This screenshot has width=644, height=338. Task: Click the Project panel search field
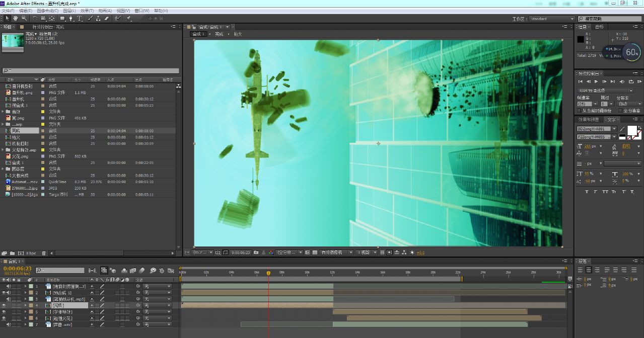pos(91,71)
